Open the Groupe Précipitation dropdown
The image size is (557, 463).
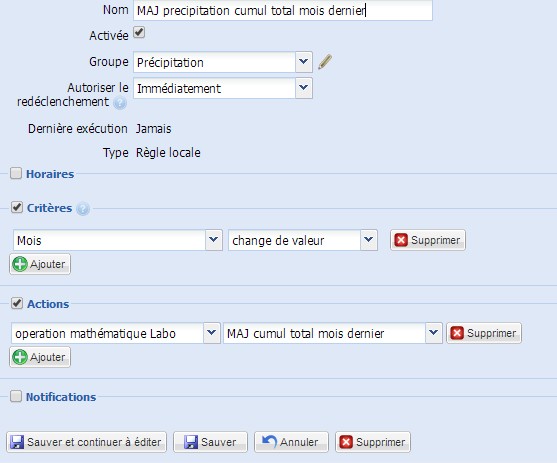[x=223, y=62]
